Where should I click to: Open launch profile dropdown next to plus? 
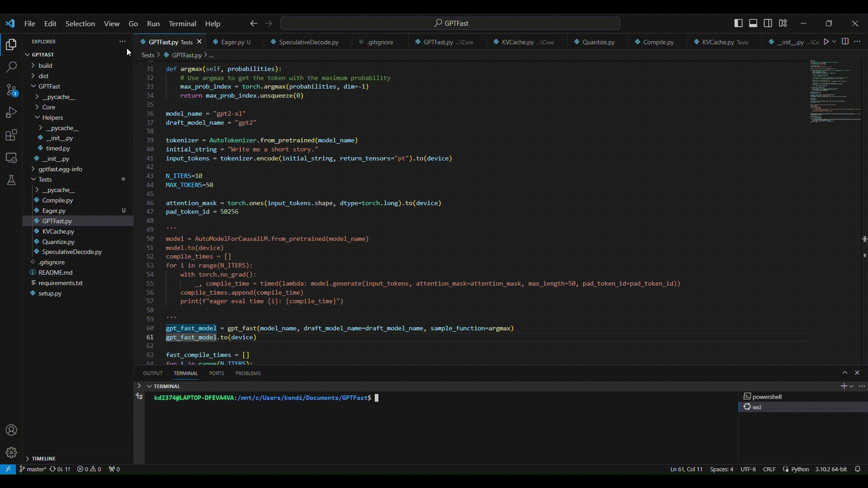coord(852,386)
